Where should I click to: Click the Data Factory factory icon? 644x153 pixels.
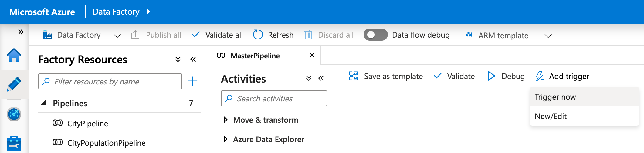pos(47,35)
